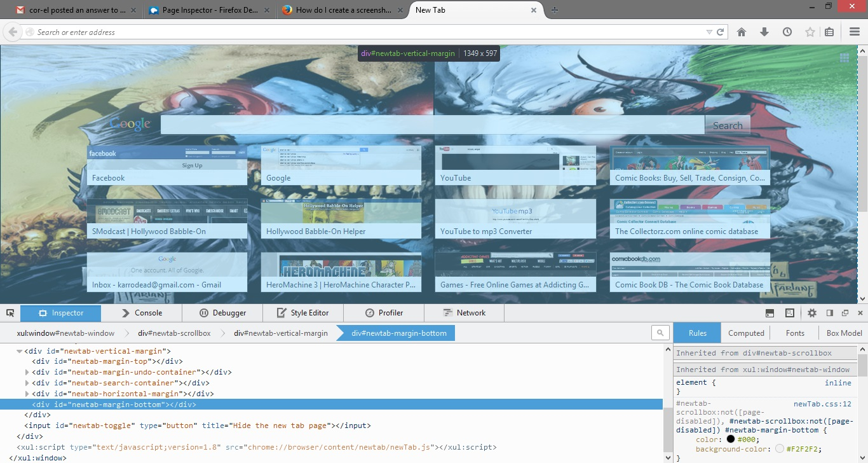
Task: Open the newTab.css:12 source link
Action: point(822,404)
